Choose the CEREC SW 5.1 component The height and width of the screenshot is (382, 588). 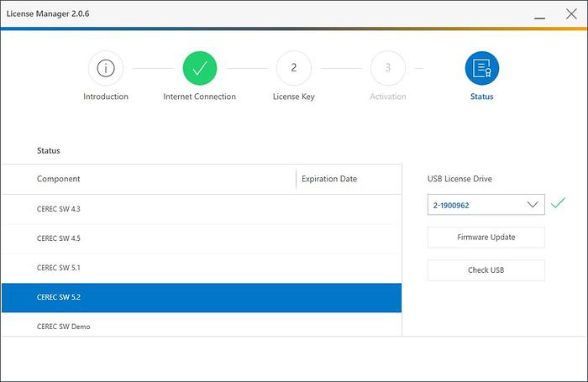pos(202,268)
